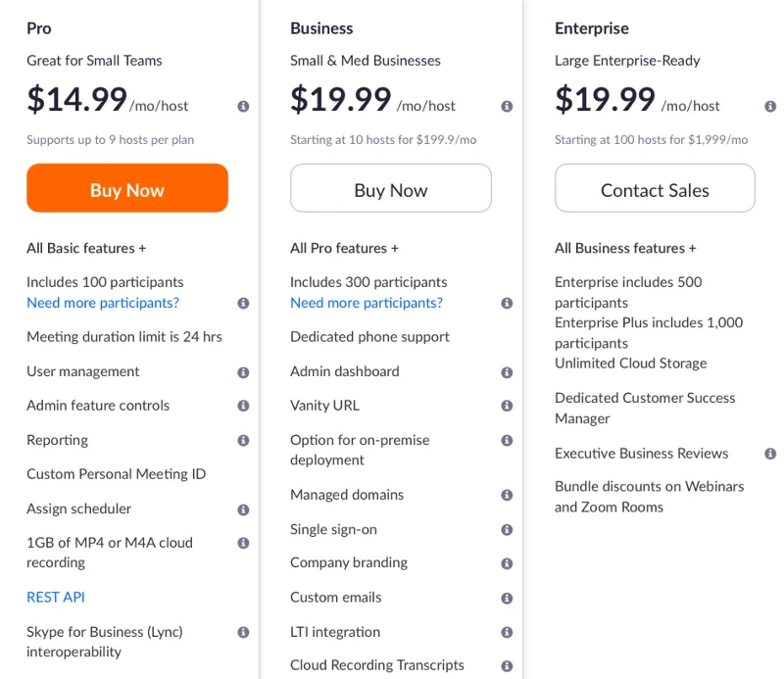Open Need more participants link under Pro
The height and width of the screenshot is (679, 784).
pos(103,303)
